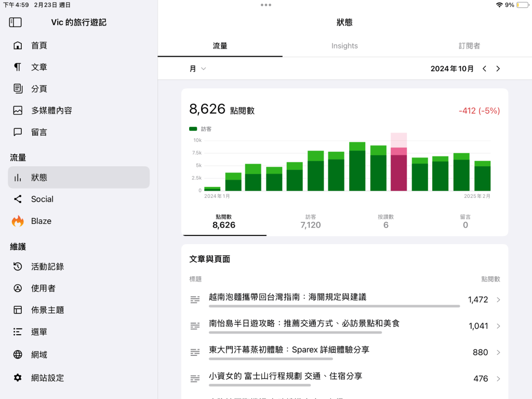The height and width of the screenshot is (399, 532).
Task: Switch to the Insights tab
Action: coord(344,46)
